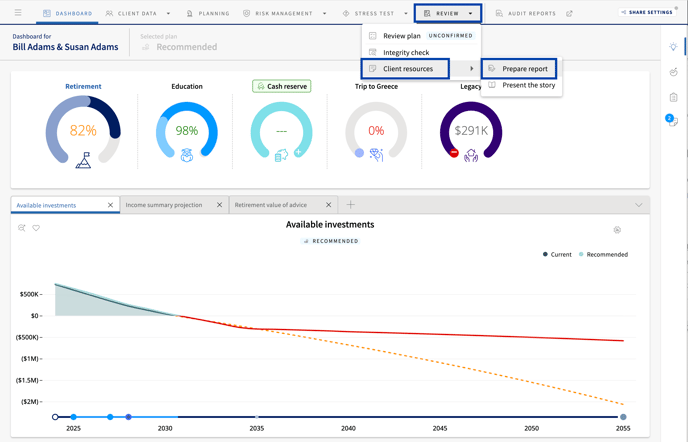Open the chart settings gear icon
The image size is (688, 442).
click(617, 230)
